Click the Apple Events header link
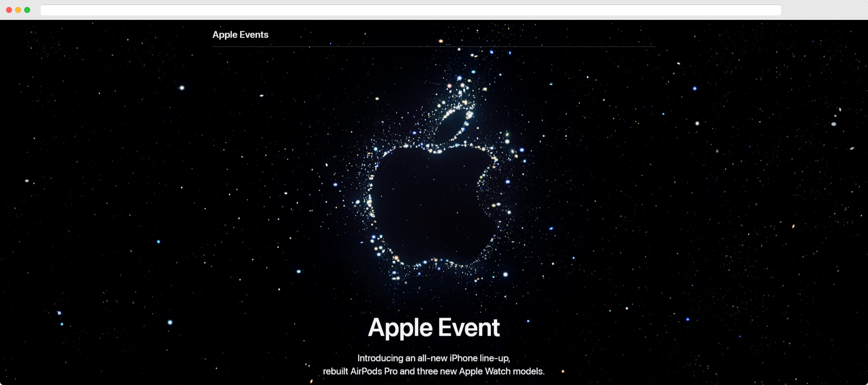This screenshot has height=385, width=868. (x=240, y=35)
